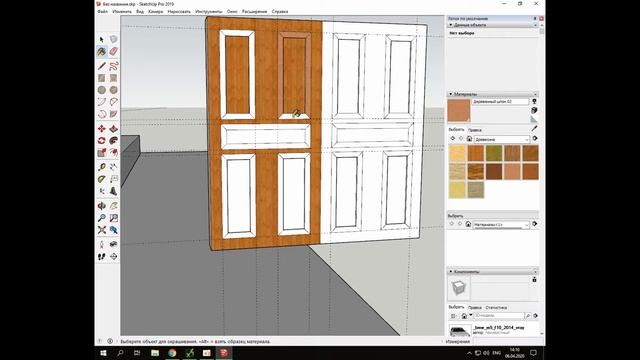Select the Make Component tool
640x360 pixels.
(113, 40)
